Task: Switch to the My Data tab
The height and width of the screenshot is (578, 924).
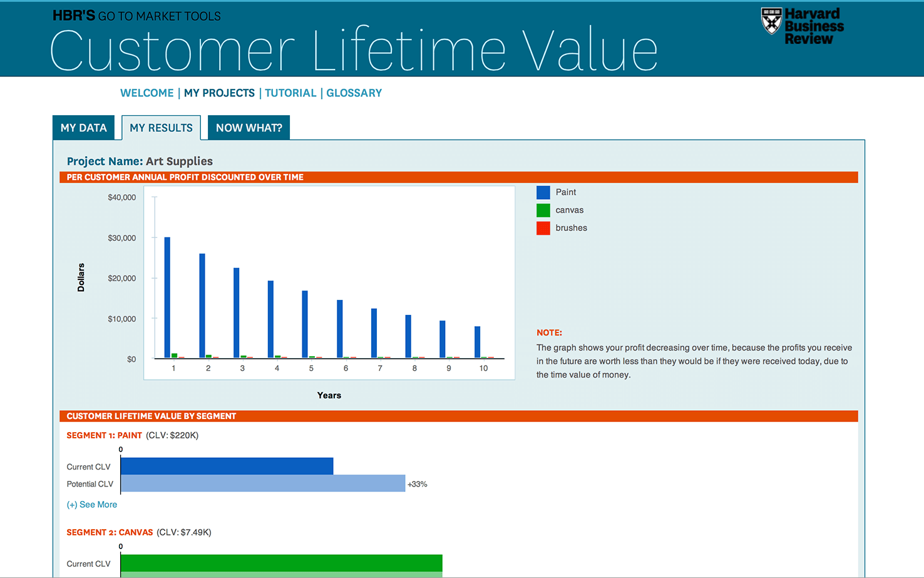Action: click(84, 128)
